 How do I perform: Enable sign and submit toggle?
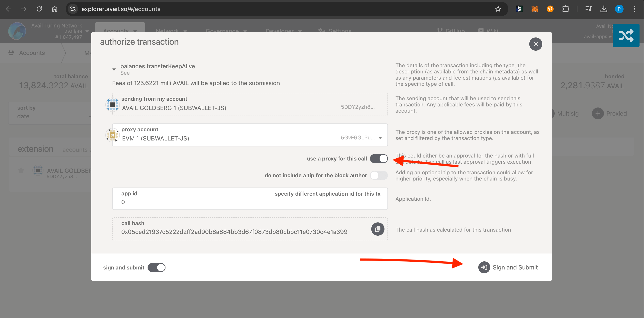pyautogui.click(x=157, y=267)
